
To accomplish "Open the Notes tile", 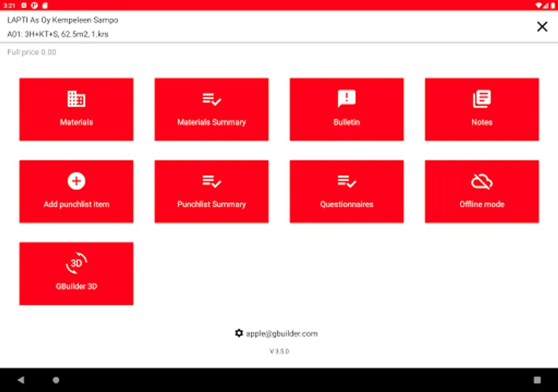I will pyautogui.click(x=482, y=109).
